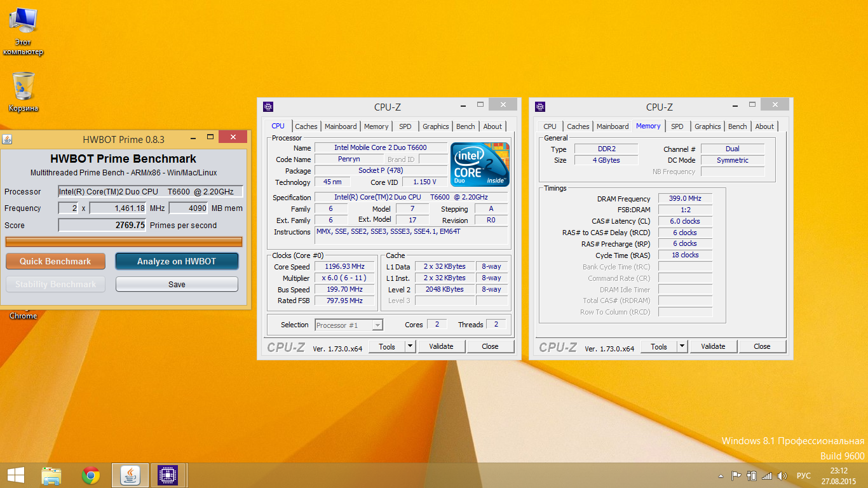Open 'Этот компьютер' desktop icon

click(23, 32)
